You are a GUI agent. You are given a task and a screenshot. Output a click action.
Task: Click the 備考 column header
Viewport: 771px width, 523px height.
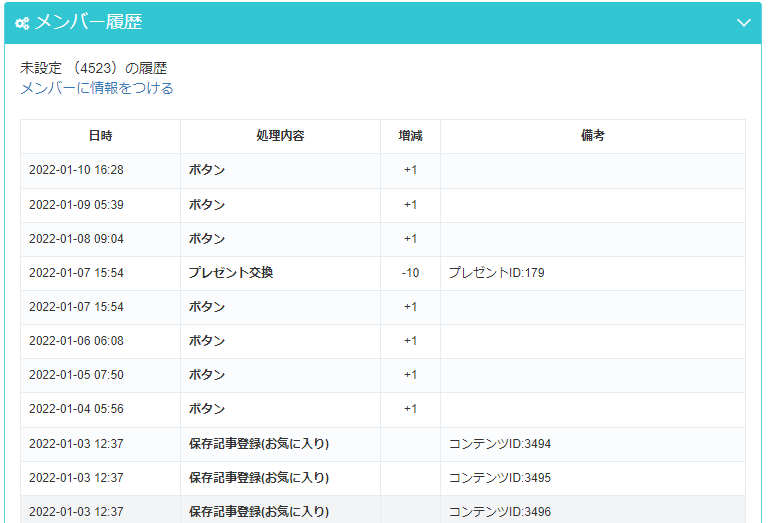tap(592, 136)
